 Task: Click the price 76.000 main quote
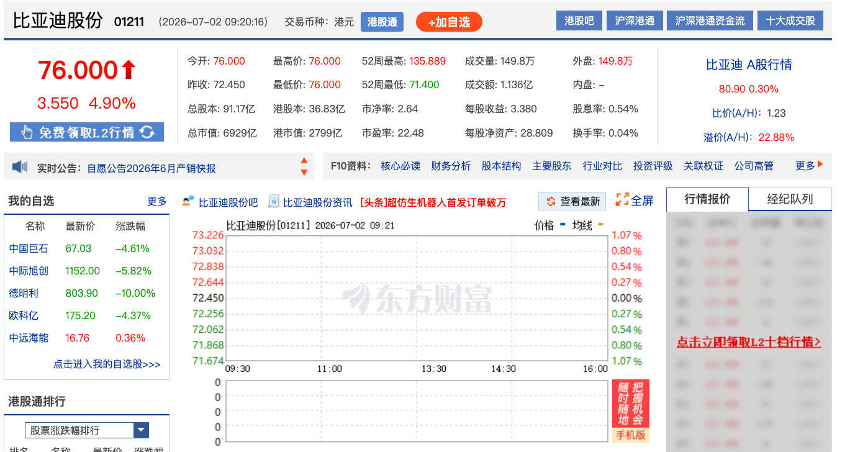(78, 70)
